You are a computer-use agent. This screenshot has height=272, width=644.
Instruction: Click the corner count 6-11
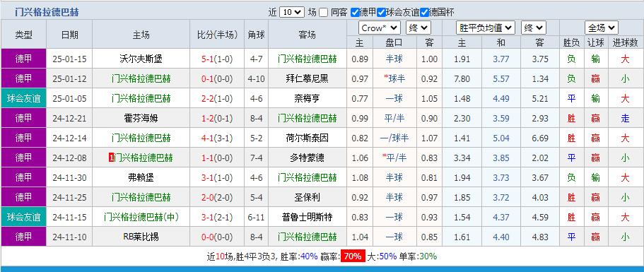257,217
